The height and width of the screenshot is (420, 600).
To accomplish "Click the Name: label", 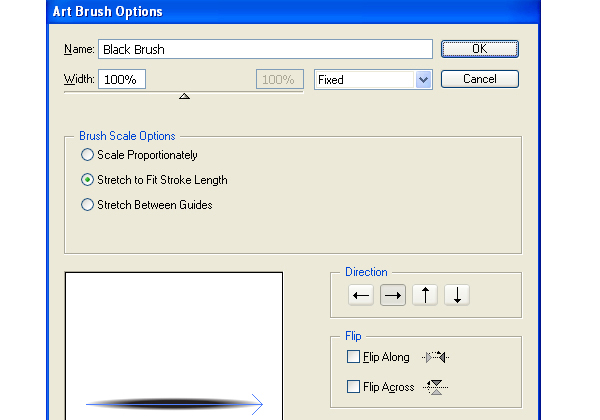I will point(79,49).
